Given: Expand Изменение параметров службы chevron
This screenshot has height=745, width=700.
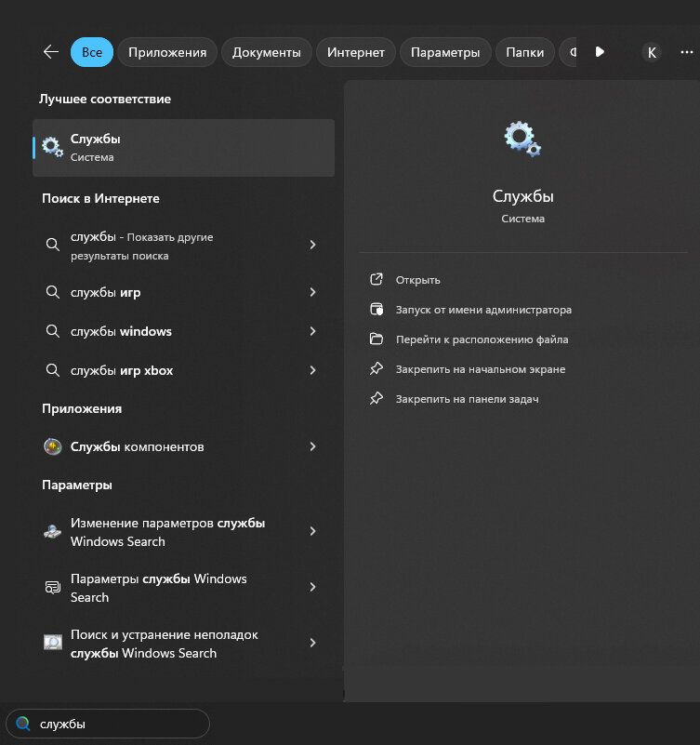Looking at the screenshot, I should pyautogui.click(x=312, y=531).
